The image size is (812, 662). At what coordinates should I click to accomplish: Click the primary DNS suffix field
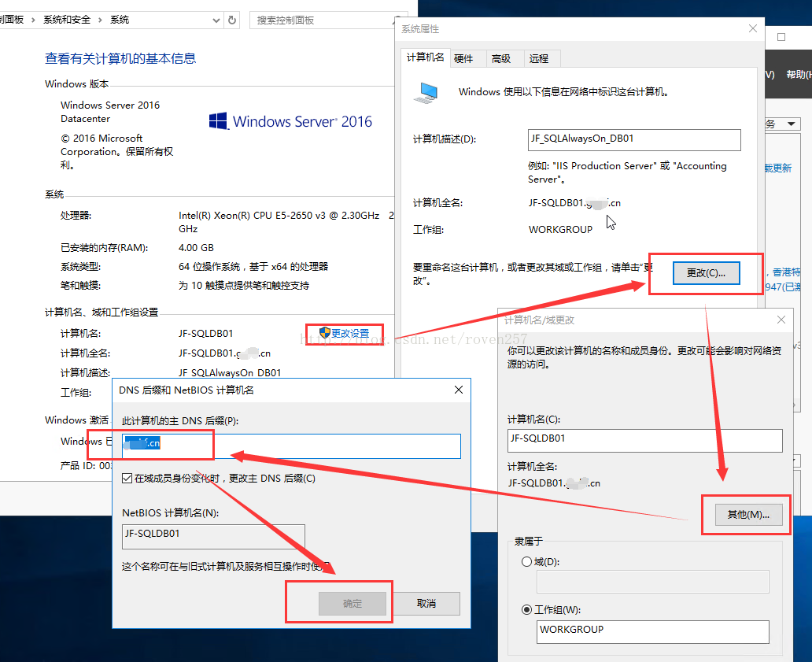pyautogui.click(x=291, y=446)
